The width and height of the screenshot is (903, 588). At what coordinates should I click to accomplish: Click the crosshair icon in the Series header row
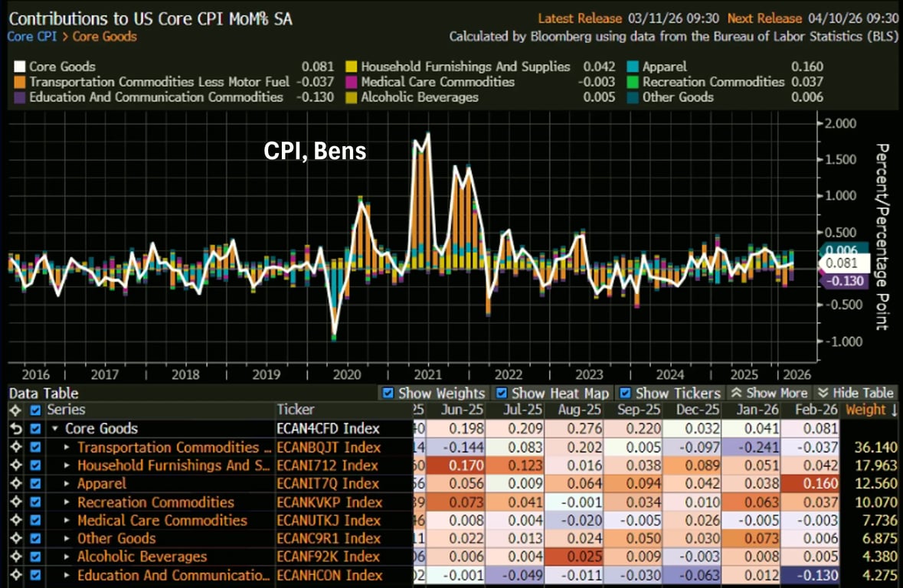[x=14, y=410]
